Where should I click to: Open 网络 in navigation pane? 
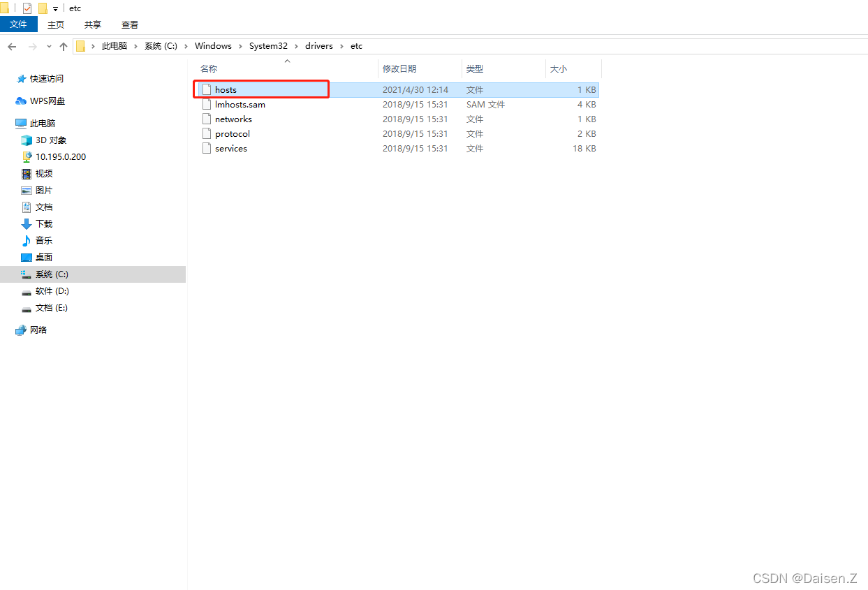38,330
